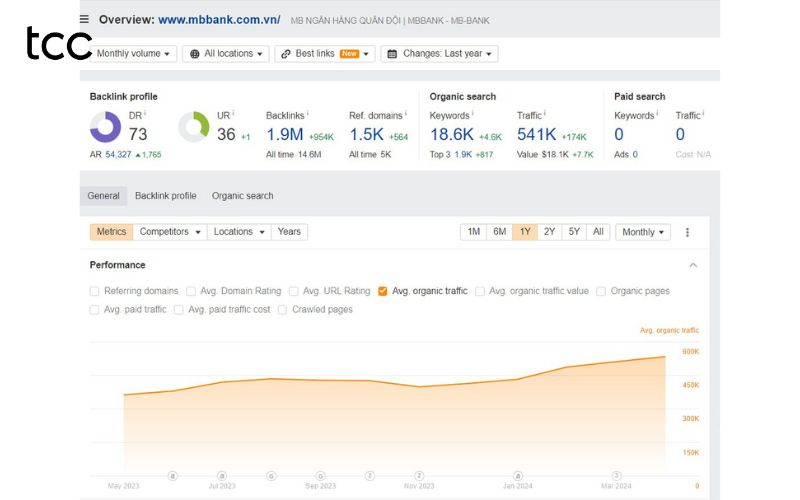Select the Years view button
This screenshot has width=800, height=500.
tap(289, 232)
